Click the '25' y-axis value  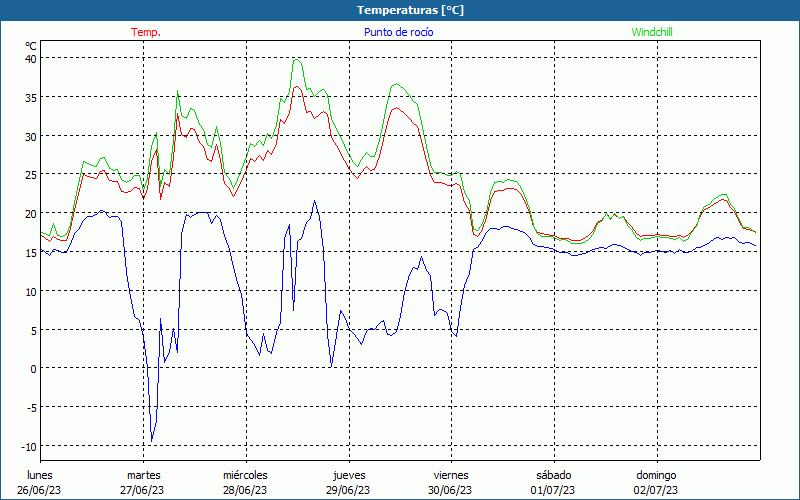(31, 175)
